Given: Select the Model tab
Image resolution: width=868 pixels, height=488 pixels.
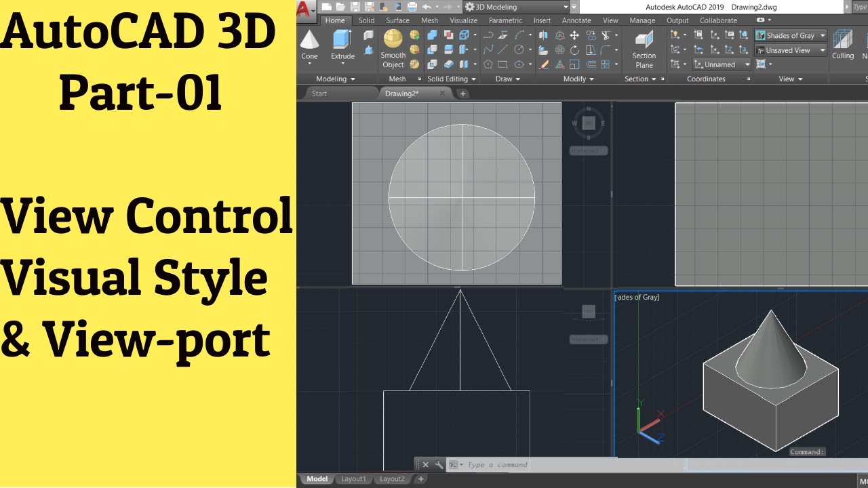Looking at the screenshot, I should click(x=317, y=479).
